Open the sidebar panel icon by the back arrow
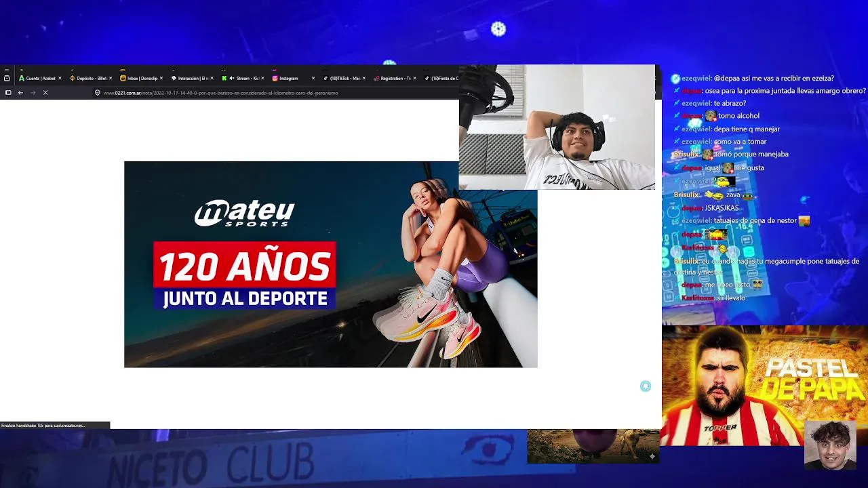The image size is (868, 488). [8, 92]
